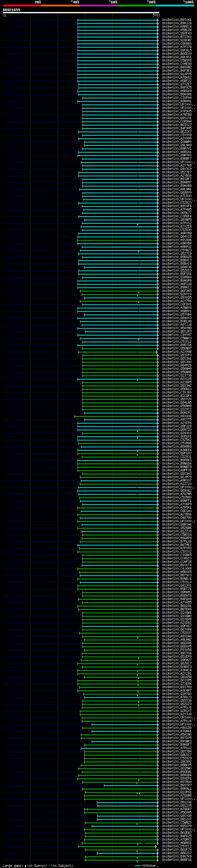
Task: Select label UniRef100_B4F9Z5
Action: tap(176, 88)
